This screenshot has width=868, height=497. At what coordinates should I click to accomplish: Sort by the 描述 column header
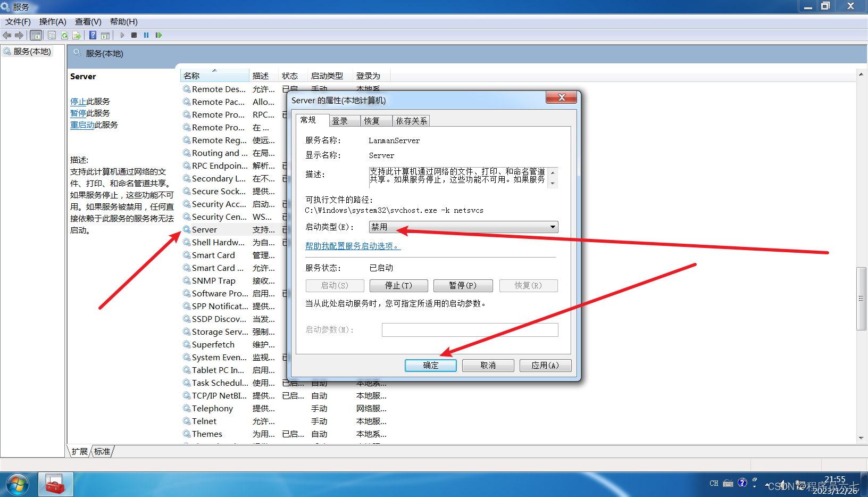pyautogui.click(x=264, y=76)
